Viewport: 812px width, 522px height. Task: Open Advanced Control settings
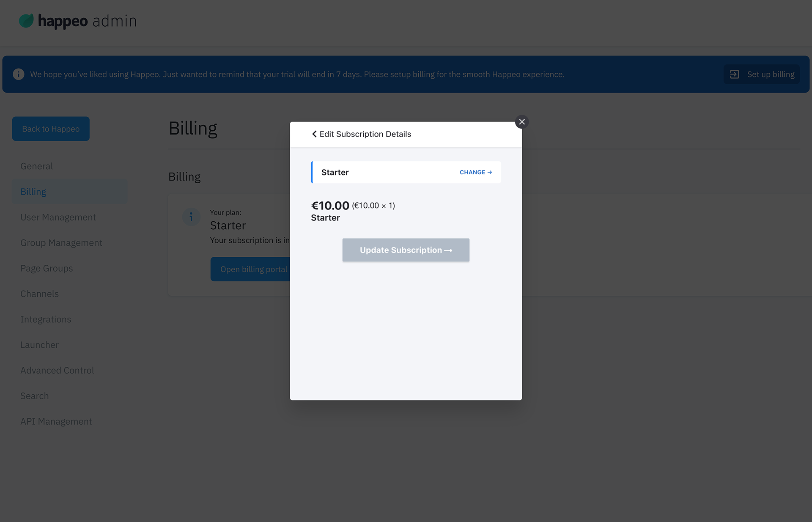click(x=57, y=370)
